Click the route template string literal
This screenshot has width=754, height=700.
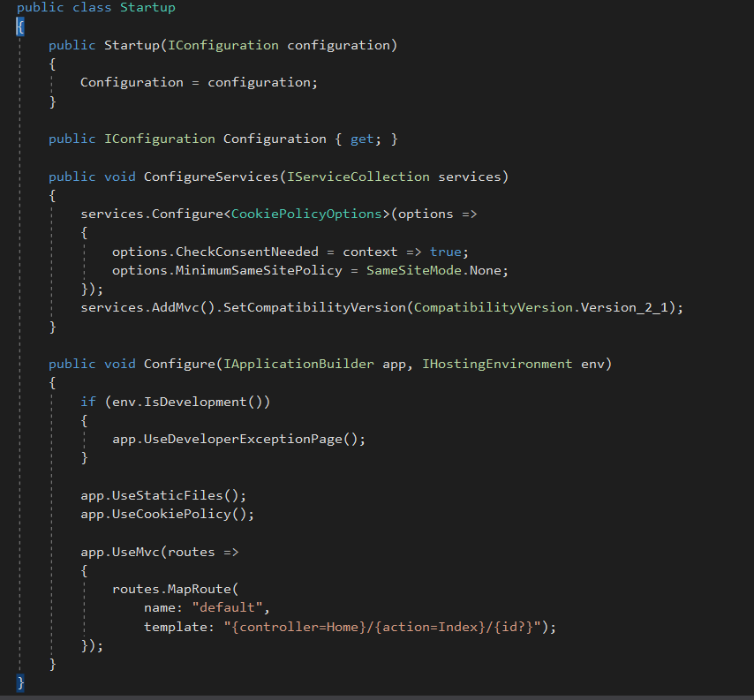pyautogui.click(x=381, y=627)
